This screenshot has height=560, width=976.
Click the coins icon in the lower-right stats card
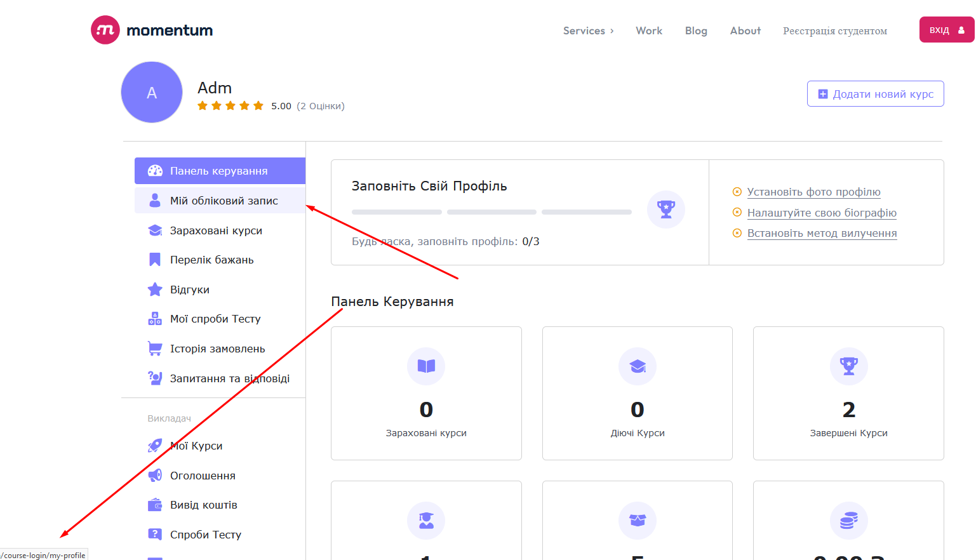pyautogui.click(x=849, y=521)
